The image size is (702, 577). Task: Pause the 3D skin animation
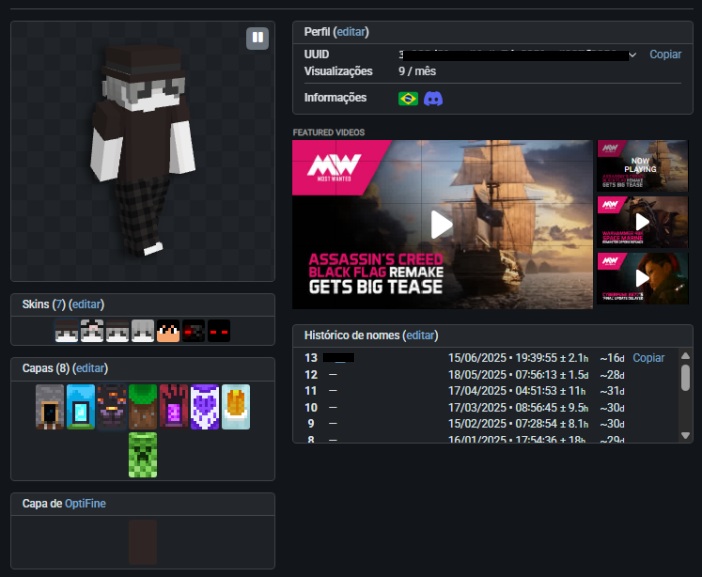point(258,38)
